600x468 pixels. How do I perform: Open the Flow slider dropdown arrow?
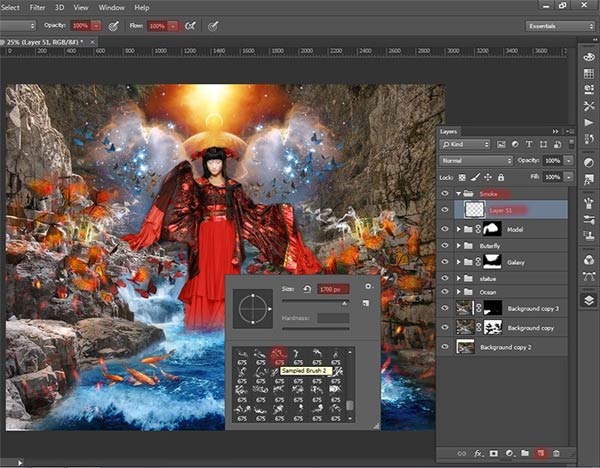click(173, 26)
